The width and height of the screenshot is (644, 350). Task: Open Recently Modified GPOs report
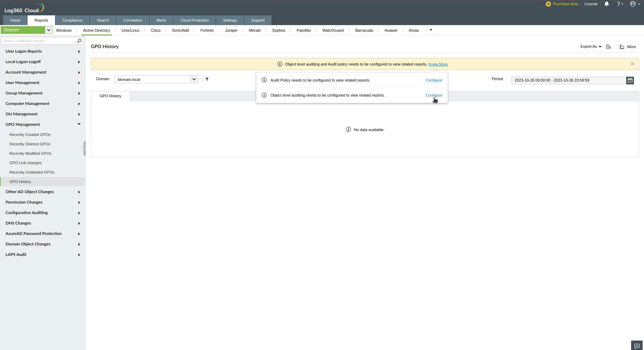coord(30,153)
